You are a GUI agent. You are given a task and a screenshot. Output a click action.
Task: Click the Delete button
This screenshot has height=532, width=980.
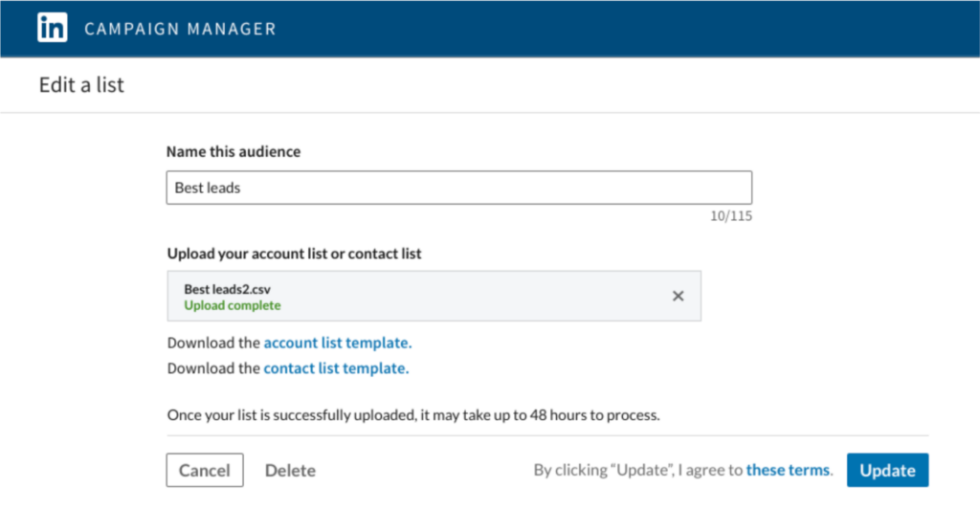coord(290,470)
